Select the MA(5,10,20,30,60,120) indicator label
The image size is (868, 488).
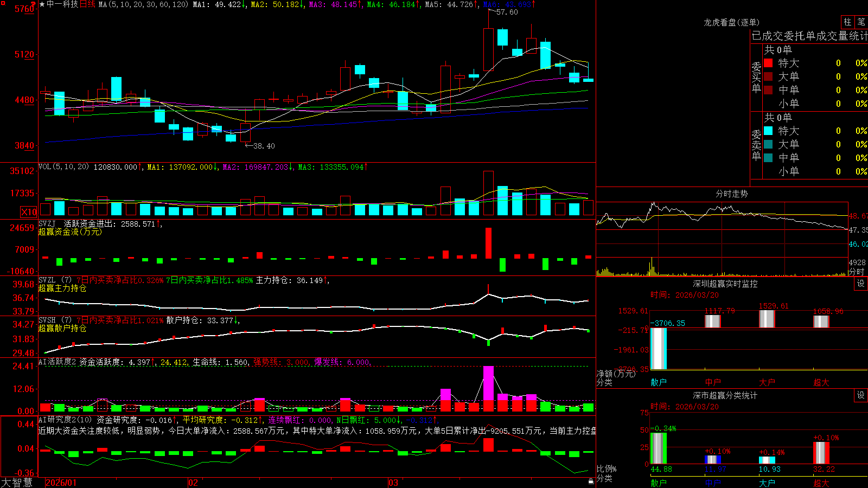click(x=143, y=4)
